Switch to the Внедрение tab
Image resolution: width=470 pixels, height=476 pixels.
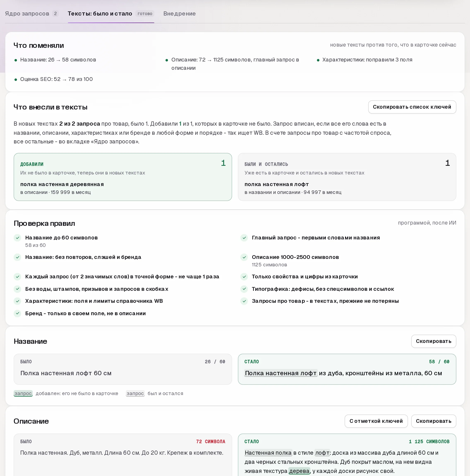coord(179,13)
